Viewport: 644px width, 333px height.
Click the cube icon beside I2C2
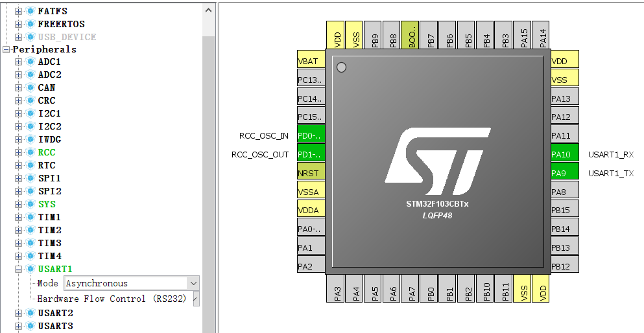point(30,126)
